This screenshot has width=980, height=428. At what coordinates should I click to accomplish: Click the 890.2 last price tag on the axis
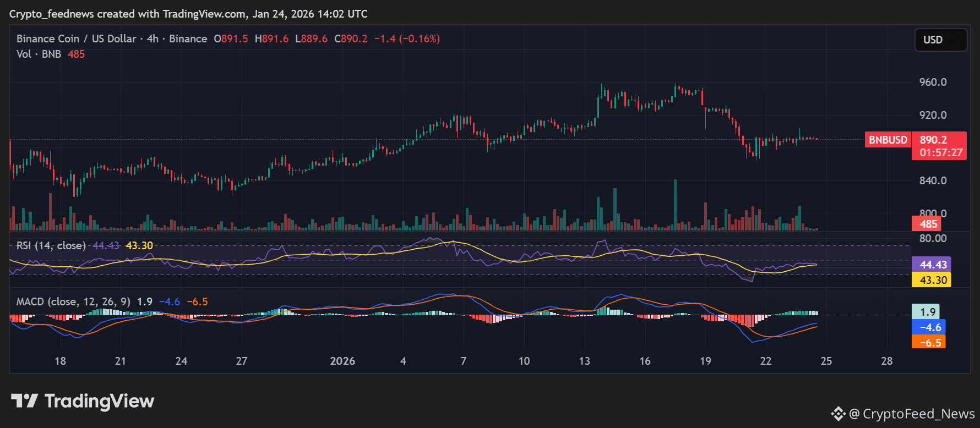point(933,140)
